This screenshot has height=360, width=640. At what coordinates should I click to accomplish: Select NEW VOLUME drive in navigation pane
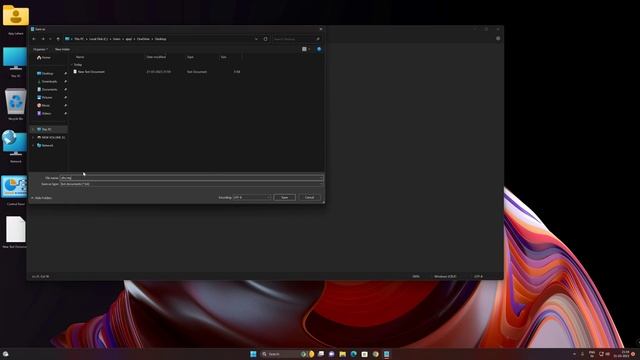51,138
